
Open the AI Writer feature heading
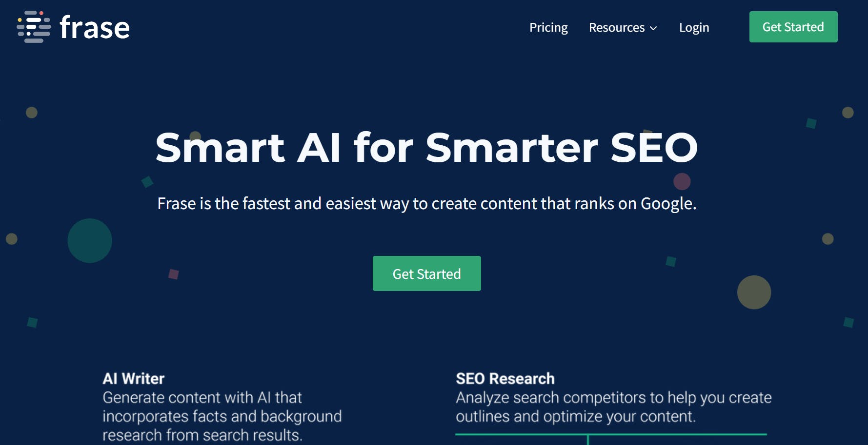133,379
